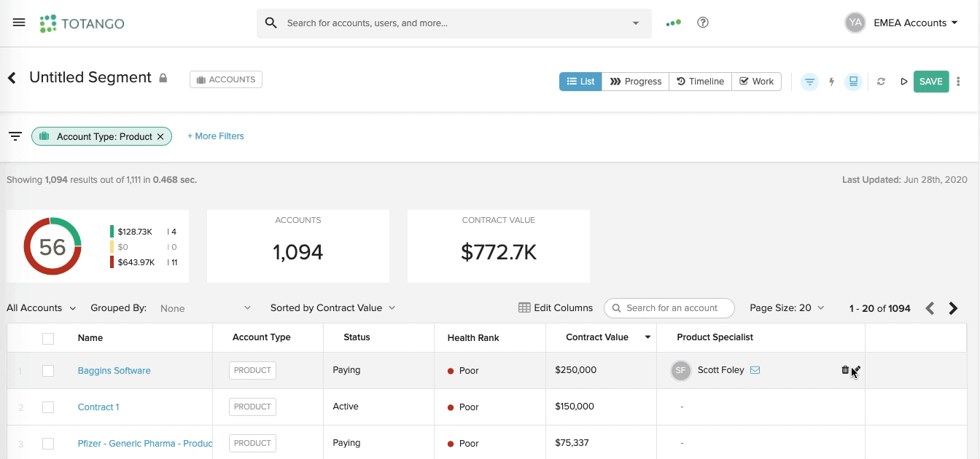This screenshot has height=459, width=980.
Task: Check the select-all checkbox in table header
Action: [48, 338]
